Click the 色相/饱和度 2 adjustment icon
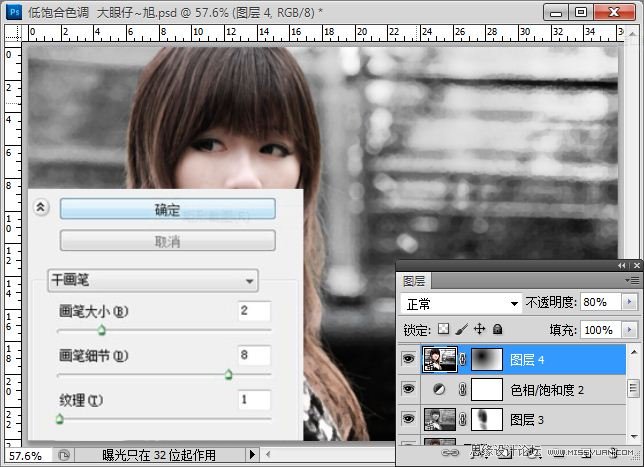 pos(439,389)
